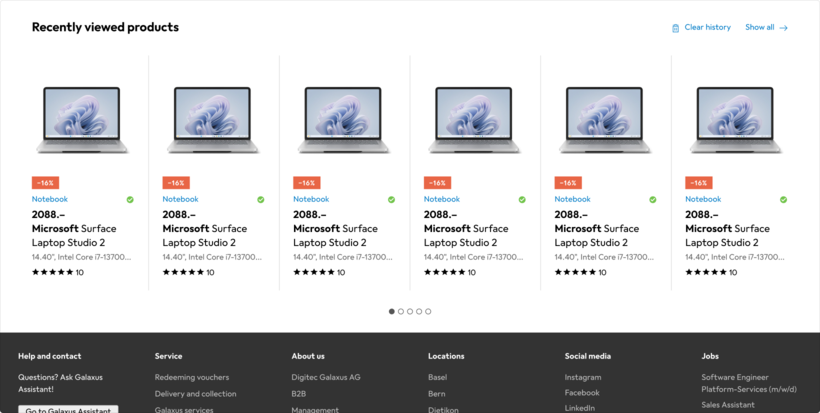Click the Jobs footer heading
The width and height of the screenshot is (820, 413).
tap(710, 356)
